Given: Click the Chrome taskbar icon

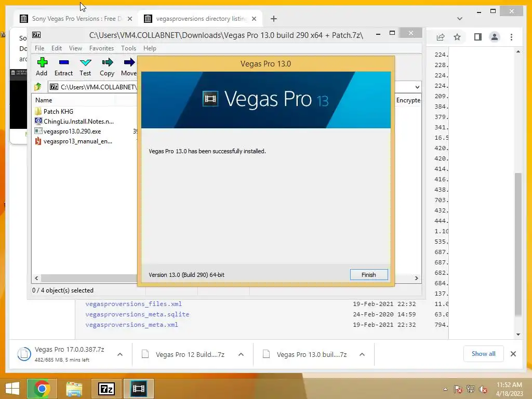Looking at the screenshot, I should 42,389.
